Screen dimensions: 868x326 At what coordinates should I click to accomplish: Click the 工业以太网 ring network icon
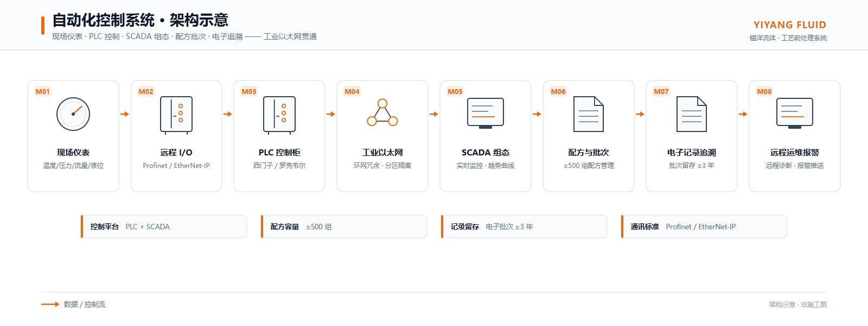tap(382, 112)
